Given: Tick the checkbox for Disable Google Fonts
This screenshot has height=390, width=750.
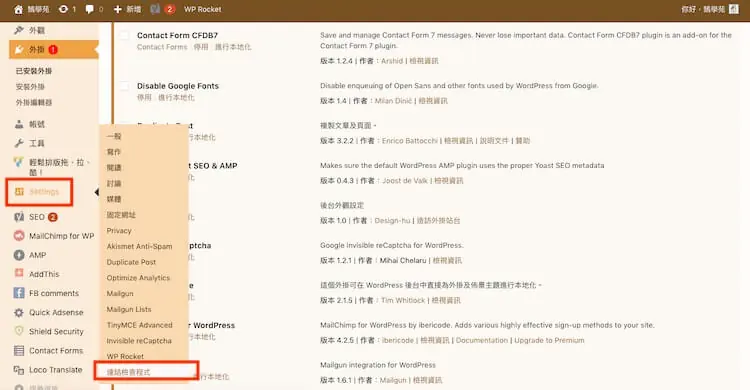Looking at the screenshot, I should pos(124,86).
